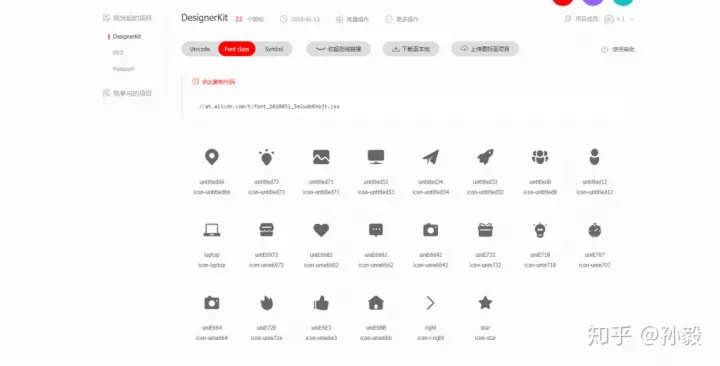Pick the camera icon labeled uniE6642

point(431,230)
